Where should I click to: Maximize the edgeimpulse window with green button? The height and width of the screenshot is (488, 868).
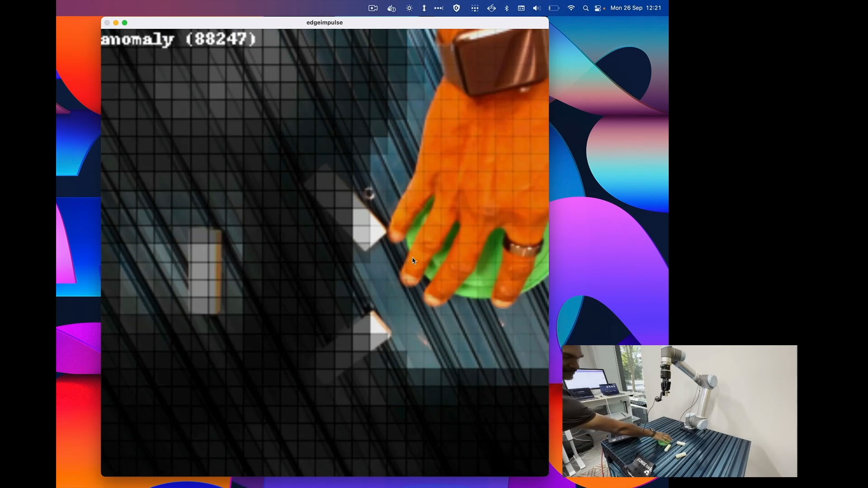click(x=125, y=23)
